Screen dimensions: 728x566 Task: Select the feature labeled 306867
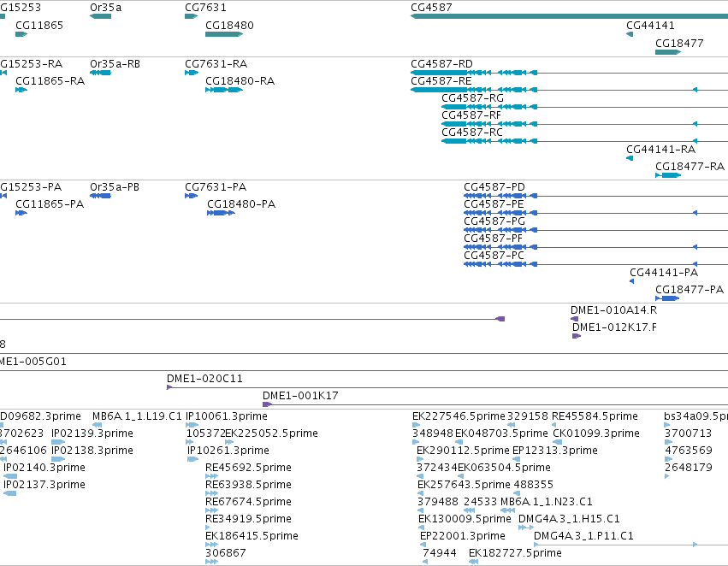click(211, 562)
